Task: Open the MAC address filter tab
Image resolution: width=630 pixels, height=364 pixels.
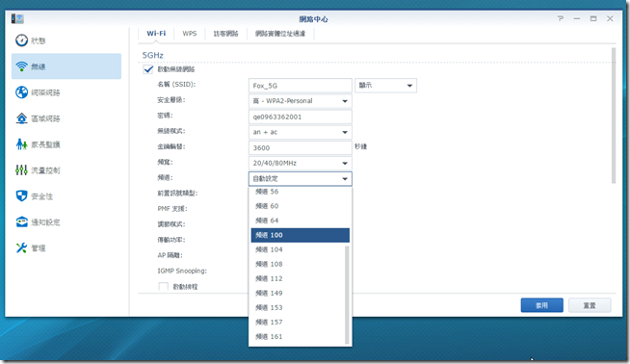Action: coord(280,34)
